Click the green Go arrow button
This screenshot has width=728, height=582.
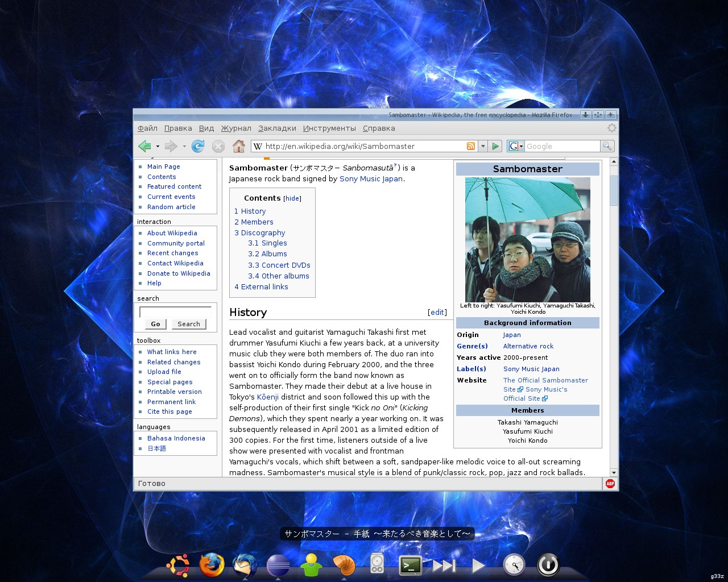(x=495, y=146)
